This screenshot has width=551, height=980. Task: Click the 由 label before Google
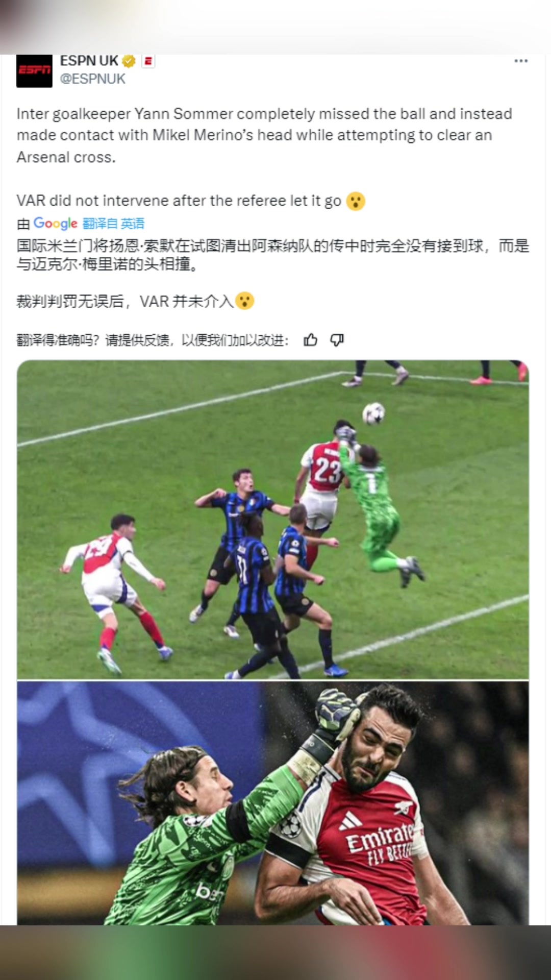point(23,224)
